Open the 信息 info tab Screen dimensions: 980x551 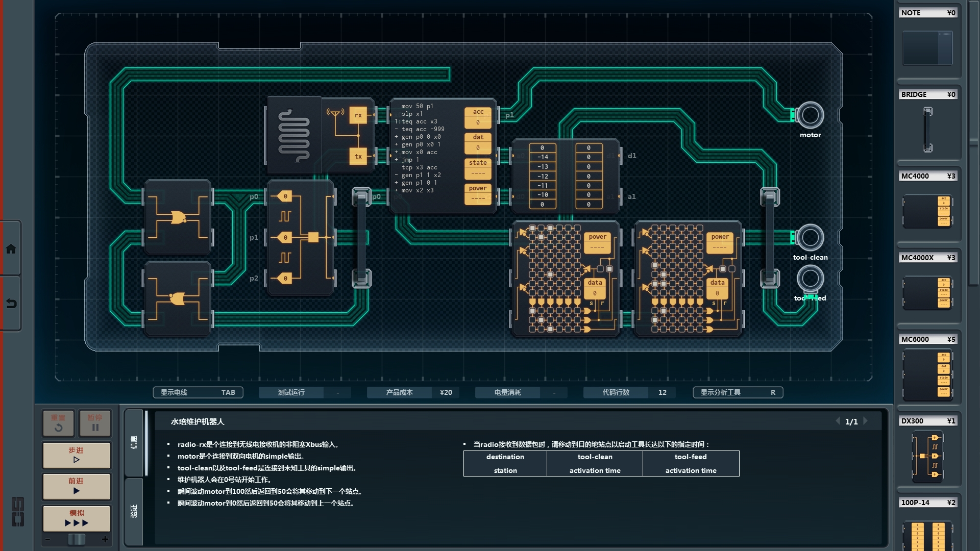coord(134,442)
